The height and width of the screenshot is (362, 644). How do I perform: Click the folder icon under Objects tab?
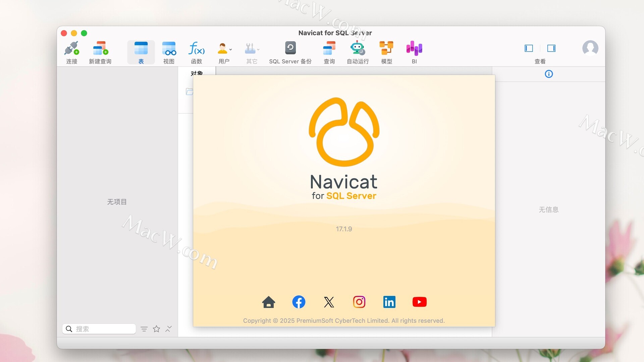190,92
